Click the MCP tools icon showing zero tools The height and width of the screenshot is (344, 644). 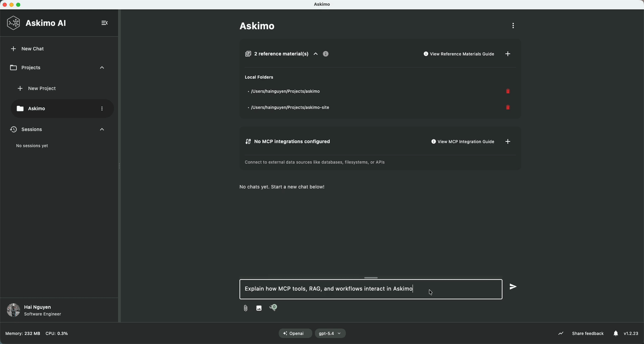coord(273,307)
